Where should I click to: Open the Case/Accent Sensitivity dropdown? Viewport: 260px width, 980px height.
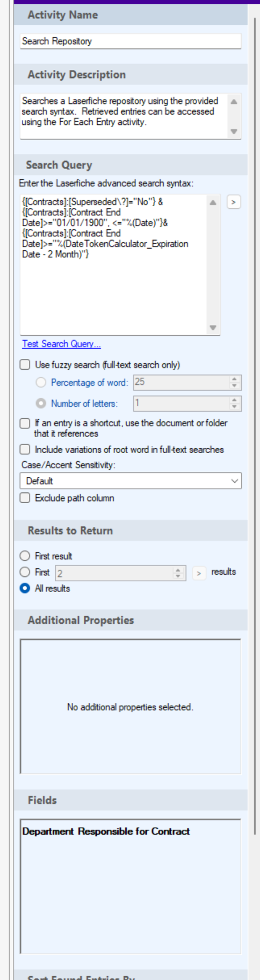point(131,481)
